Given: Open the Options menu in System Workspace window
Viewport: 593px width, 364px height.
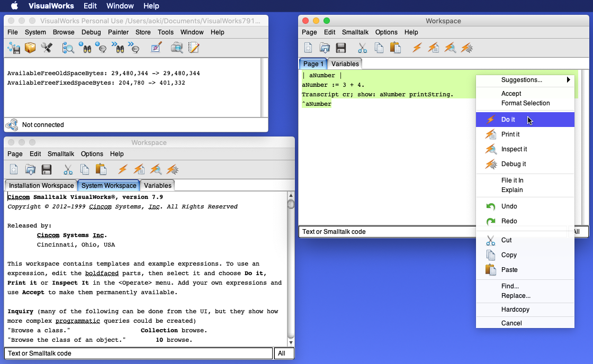Looking at the screenshot, I should pos(92,154).
